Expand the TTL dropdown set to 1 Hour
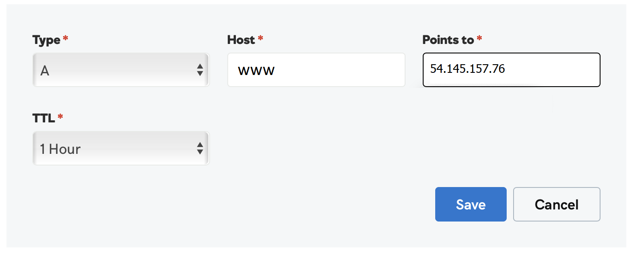The image size is (644, 256). [x=121, y=149]
